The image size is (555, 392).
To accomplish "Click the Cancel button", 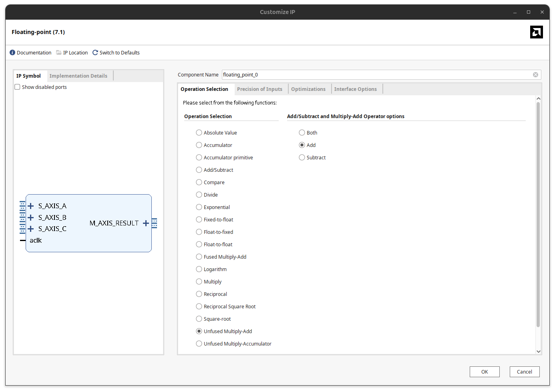I will click(525, 372).
